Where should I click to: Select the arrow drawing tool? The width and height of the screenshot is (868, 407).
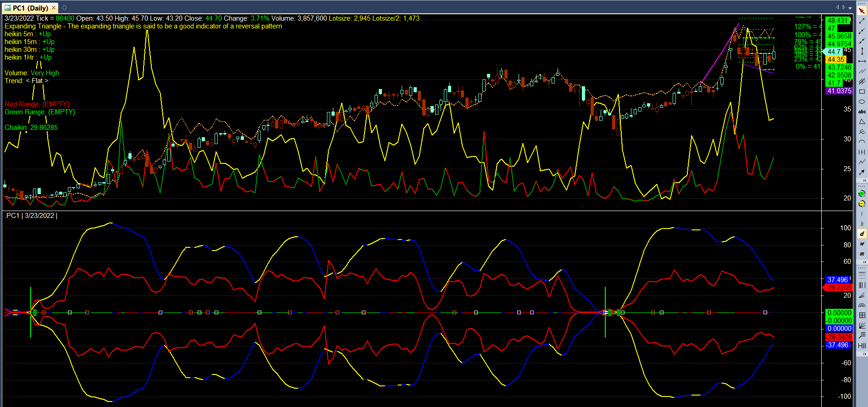pyautogui.click(x=862, y=172)
